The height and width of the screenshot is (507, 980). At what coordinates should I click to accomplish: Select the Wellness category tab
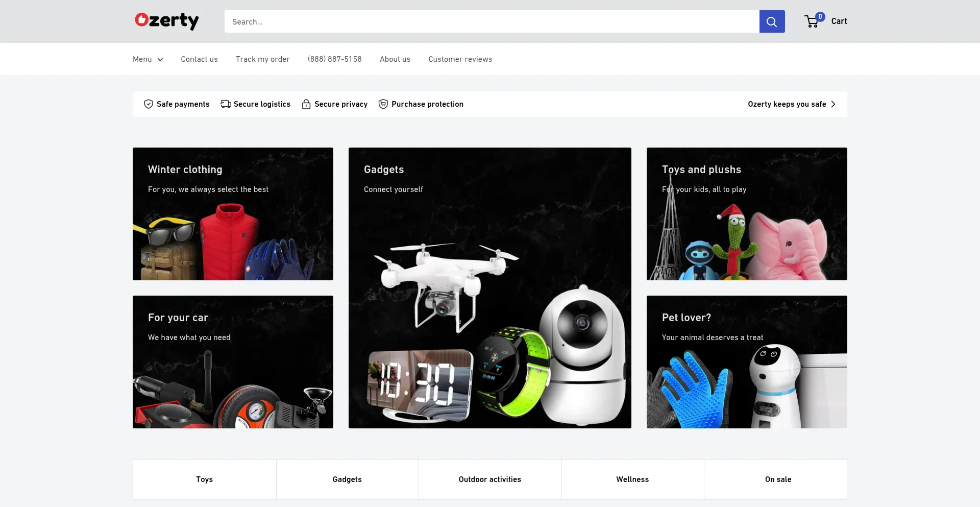point(632,479)
